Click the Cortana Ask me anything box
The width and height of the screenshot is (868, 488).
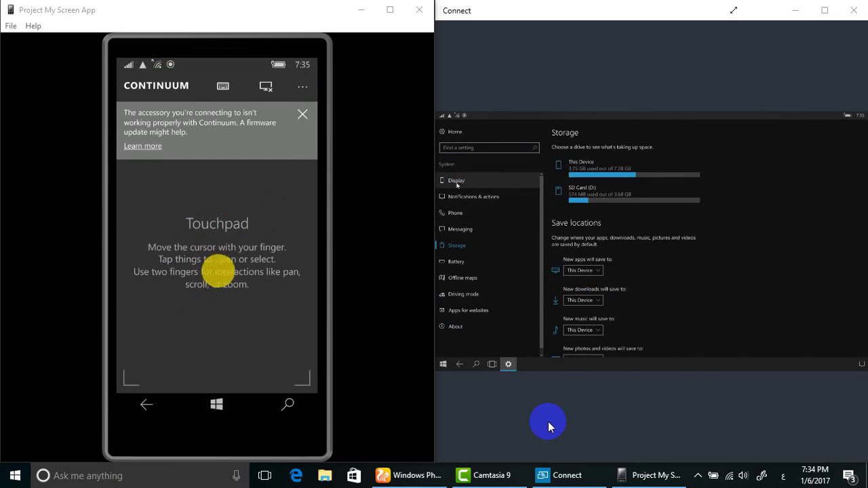139,475
